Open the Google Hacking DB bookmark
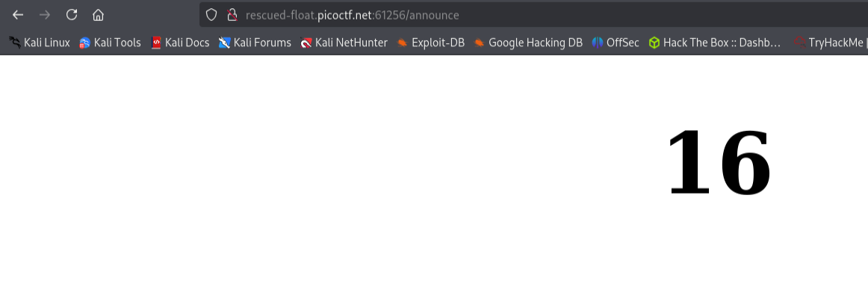Viewport: 868px width, 281px height. coord(528,42)
